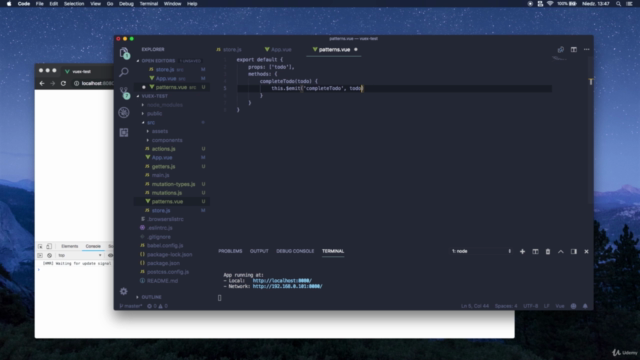The width and height of the screenshot is (640, 360).
Task: Open actions.js in the explorer tree
Action: coord(163,149)
